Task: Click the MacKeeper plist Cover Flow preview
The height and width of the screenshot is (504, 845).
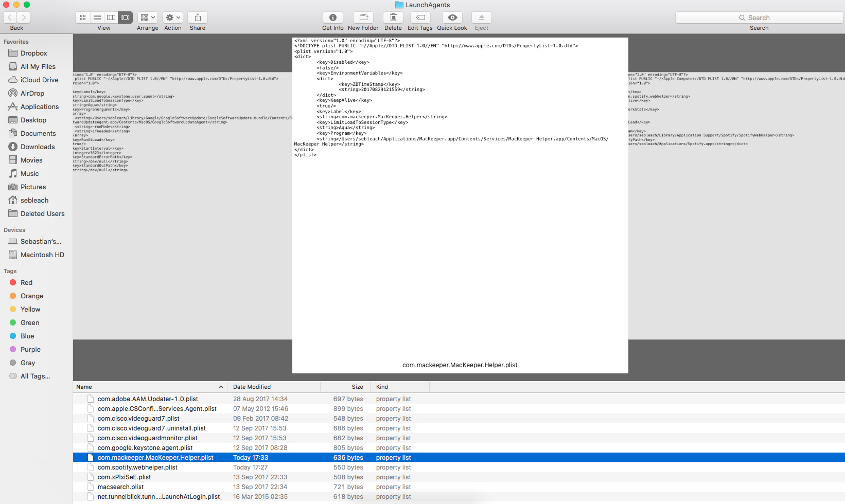Action: click(460, 205)
